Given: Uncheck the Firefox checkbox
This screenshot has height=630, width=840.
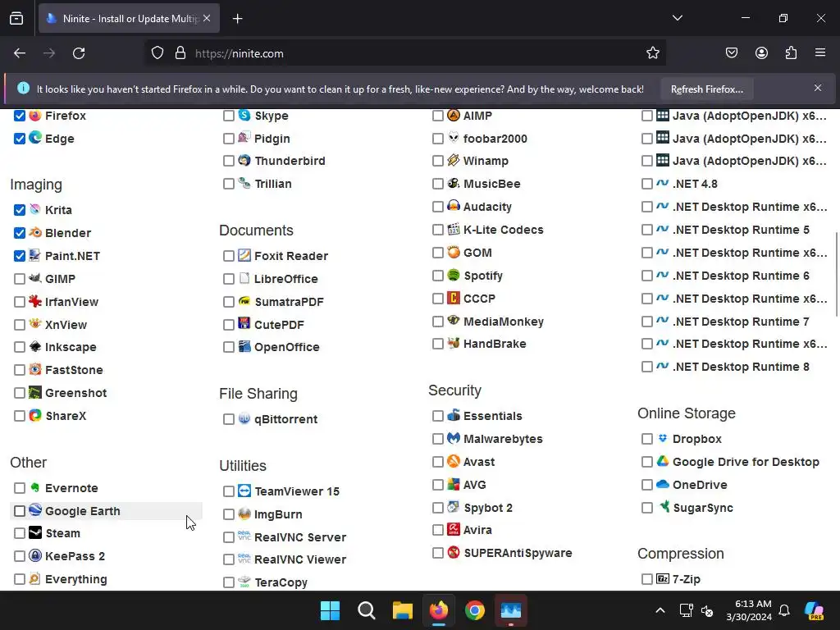Looking at the screenshot, I should [x=20, y=116].
